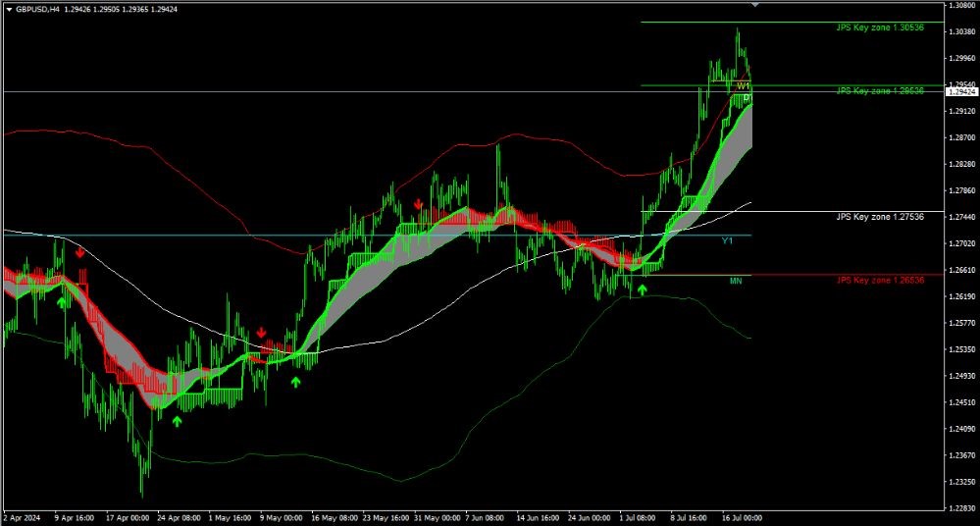The height and width of the screenshot is (526, 980).
Task: Click the red sell arrow near 9 Apr
Action: [80, 252]
